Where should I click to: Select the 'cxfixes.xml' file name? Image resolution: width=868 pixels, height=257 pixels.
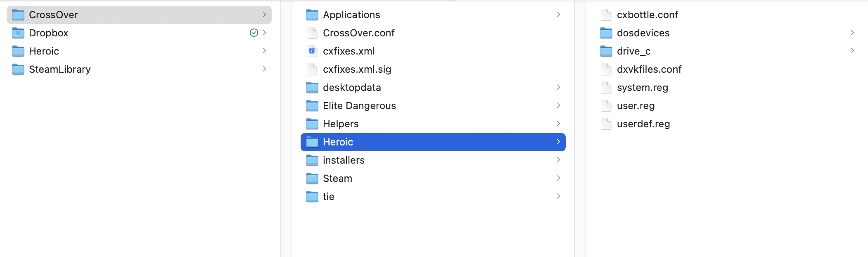coord(349,51)
